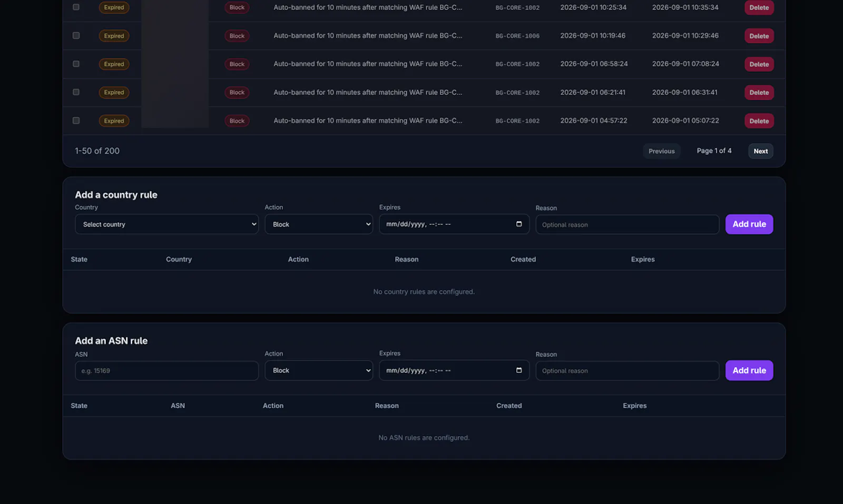The width and height of the screenshot is (843, 504).
Task: Click the auto-banned reason in the 06:58:24 row
Action: click(x=368, y=64)
